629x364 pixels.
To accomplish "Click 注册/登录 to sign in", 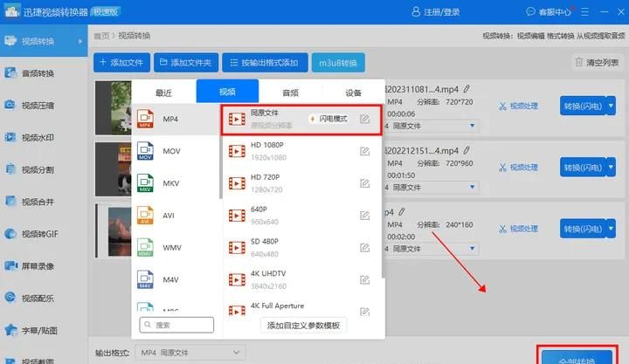I will pos(436,12).
